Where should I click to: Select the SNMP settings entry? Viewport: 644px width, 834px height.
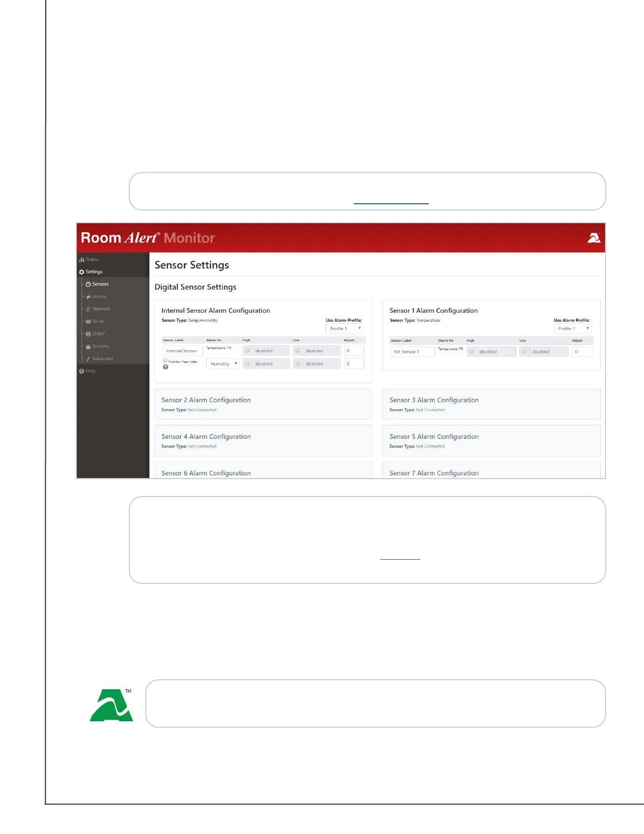point(96,334)
